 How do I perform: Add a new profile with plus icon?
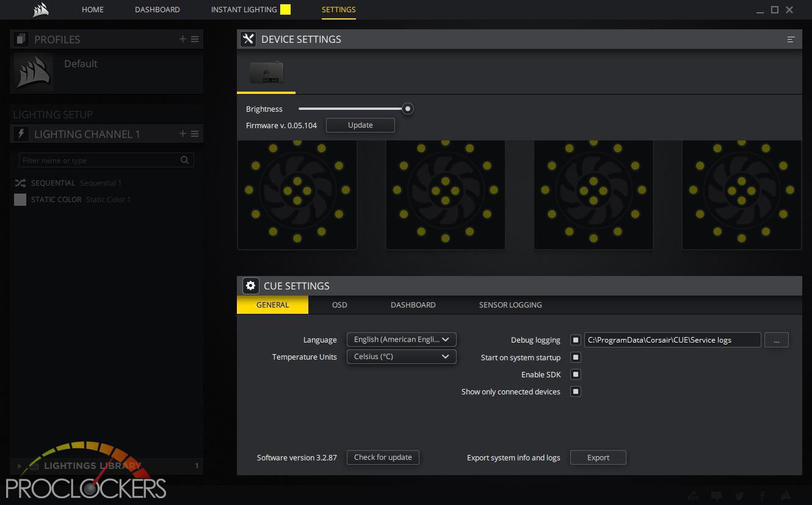[x=183, y=39]
